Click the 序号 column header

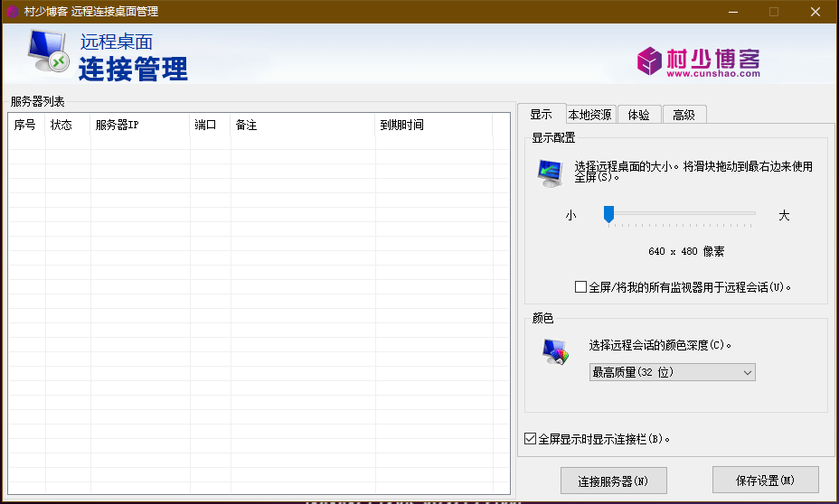[26, 125]
